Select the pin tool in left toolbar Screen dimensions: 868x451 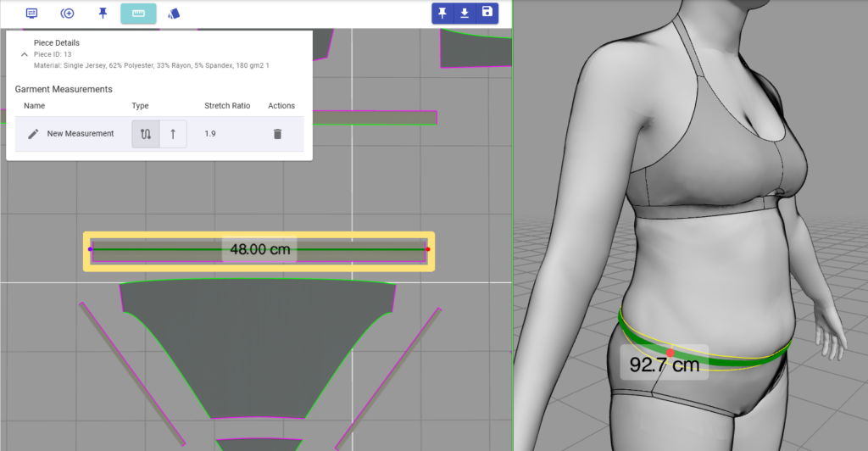pyautogui.click(x=103, y=14)
